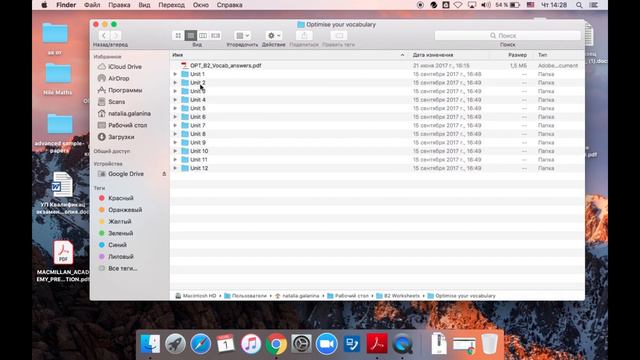
Task: Open Программы in the sidebar
Action: point(125,90)
